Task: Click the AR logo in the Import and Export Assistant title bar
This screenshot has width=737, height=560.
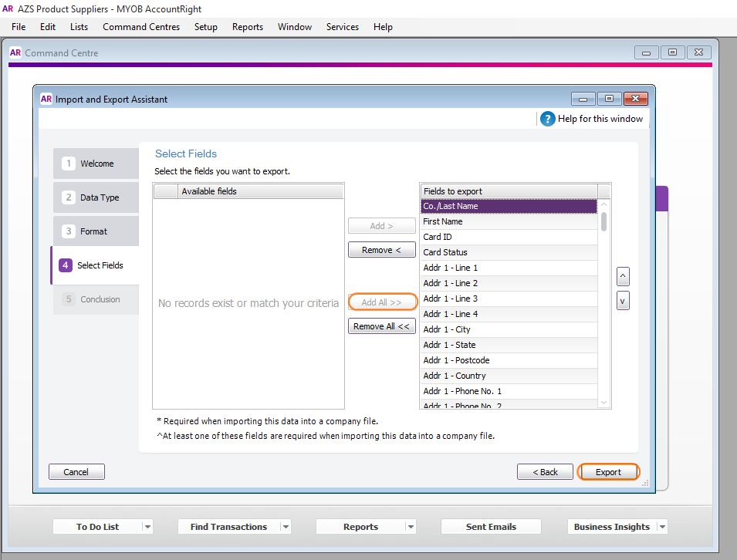Action: (46, 100)
